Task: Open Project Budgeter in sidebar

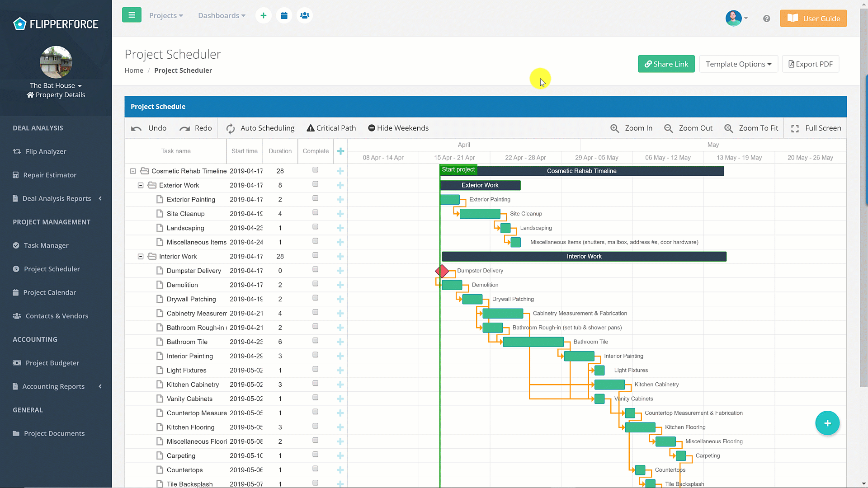Action: [52, 363]
